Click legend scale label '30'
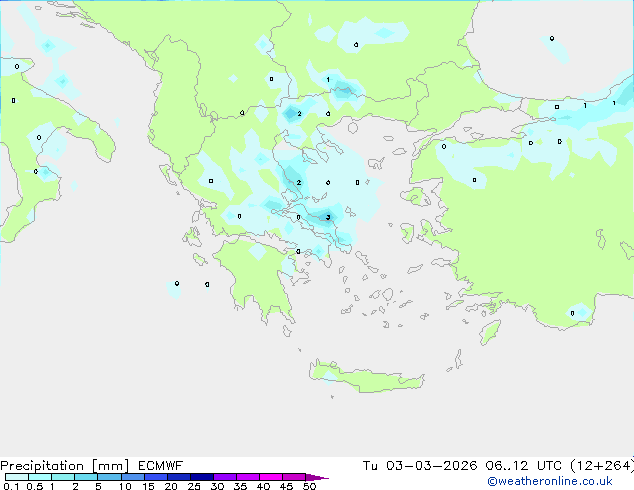The height and width of the screenshot is (490, 634). point(217,486)
